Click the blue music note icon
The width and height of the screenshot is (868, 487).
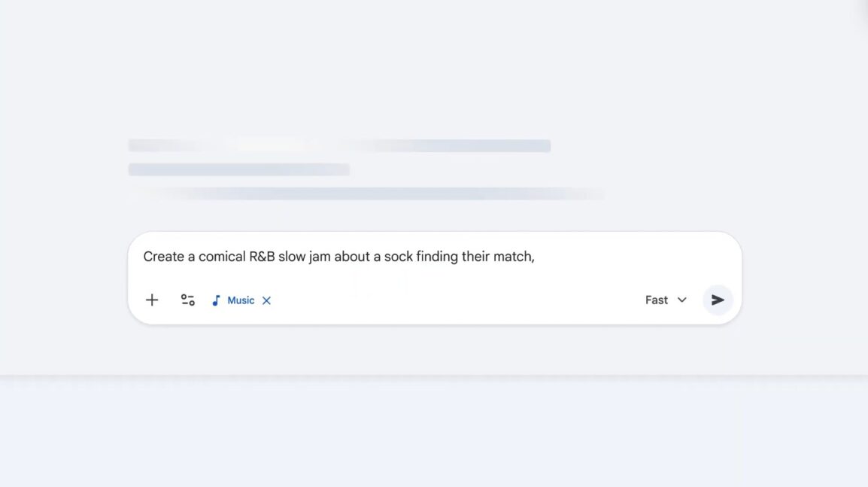[x=216, y=300]
